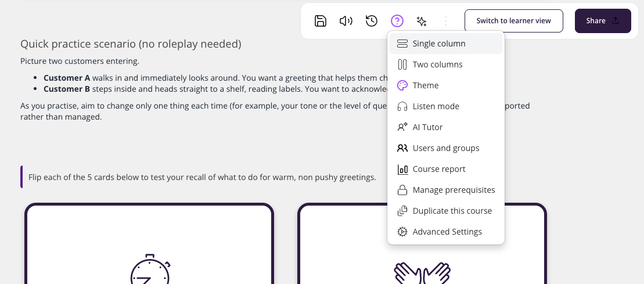Click the AI sparkles icon in toolbar
The image size is (644, 284).
(x=422, y=21)
